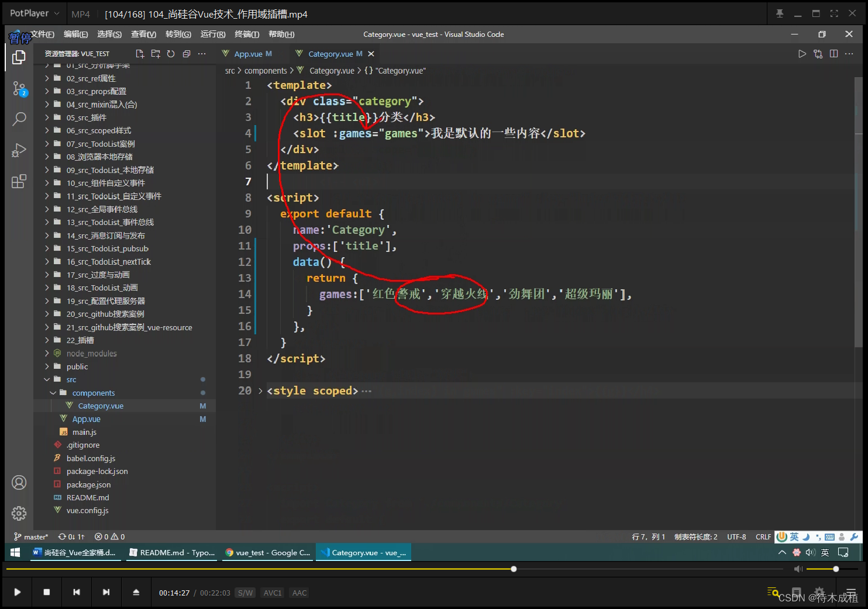Viewport: 868px width, 609px height.
Task: Click the 行 7, 列 1 cursor position
Action: (648, 537)
